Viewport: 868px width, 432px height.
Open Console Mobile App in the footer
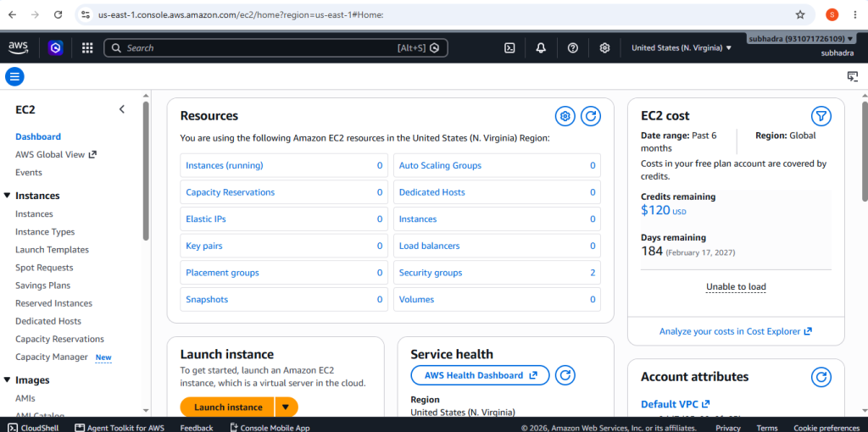270,428
